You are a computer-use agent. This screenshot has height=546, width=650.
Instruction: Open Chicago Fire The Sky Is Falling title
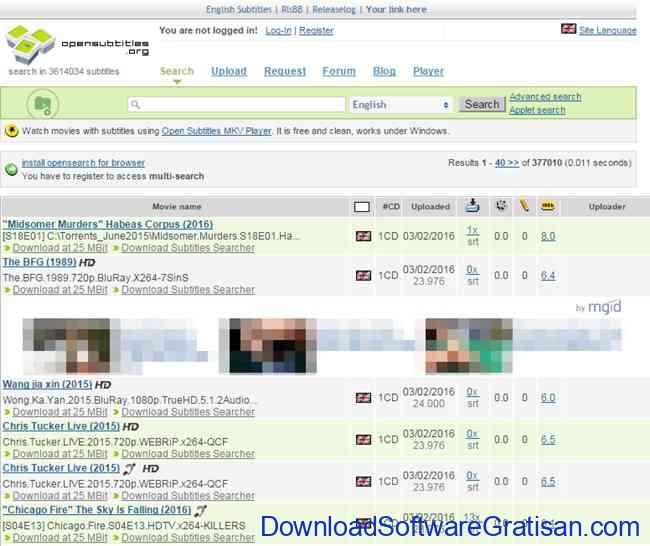[97, 510]
